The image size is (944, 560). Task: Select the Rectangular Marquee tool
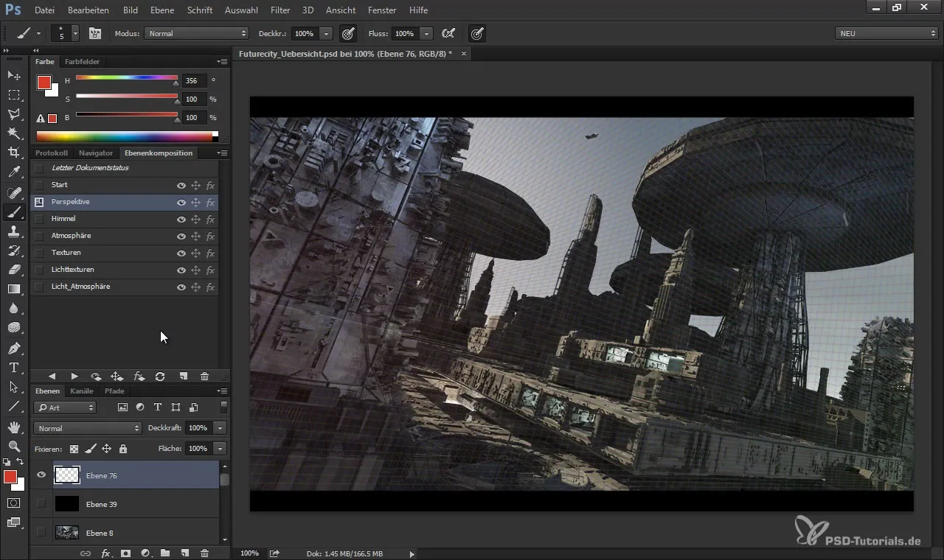[14, 95]
